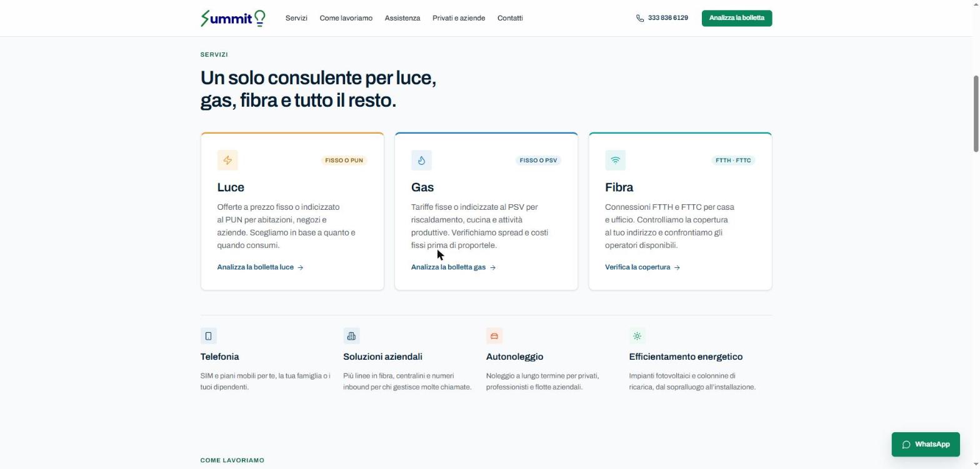Click the sun icon above Efficientamento energetico
Screen dimensions: 980x469
pos(637,336)
